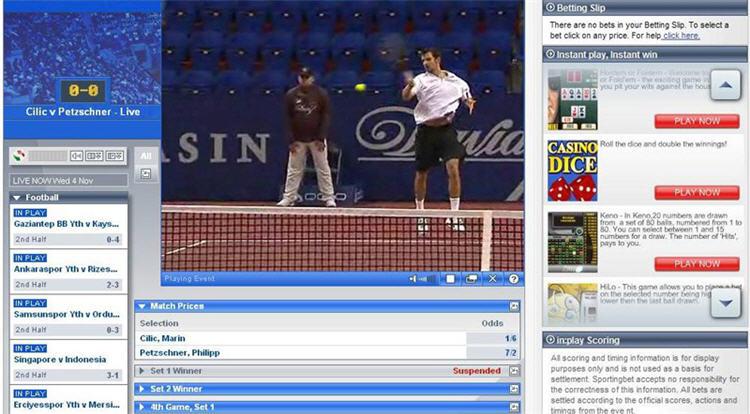
Task: Pop out the video player window
Action: 471,279
